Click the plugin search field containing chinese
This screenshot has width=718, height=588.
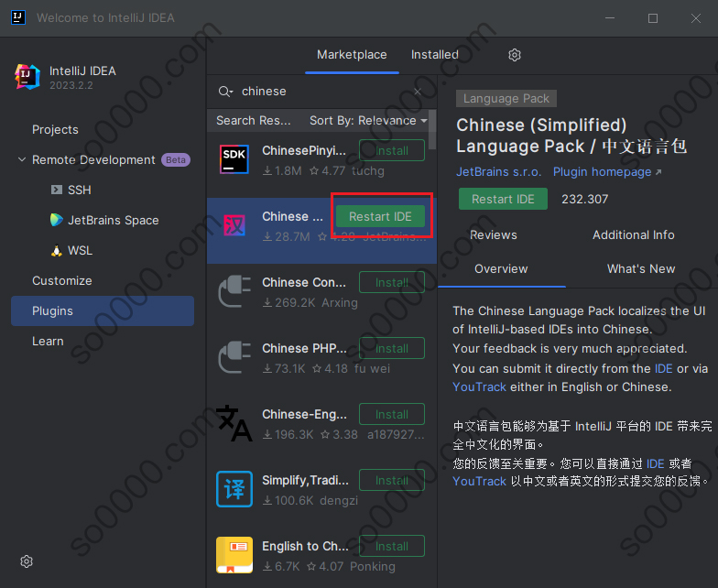pyautogui.click(x=322, y=92)
